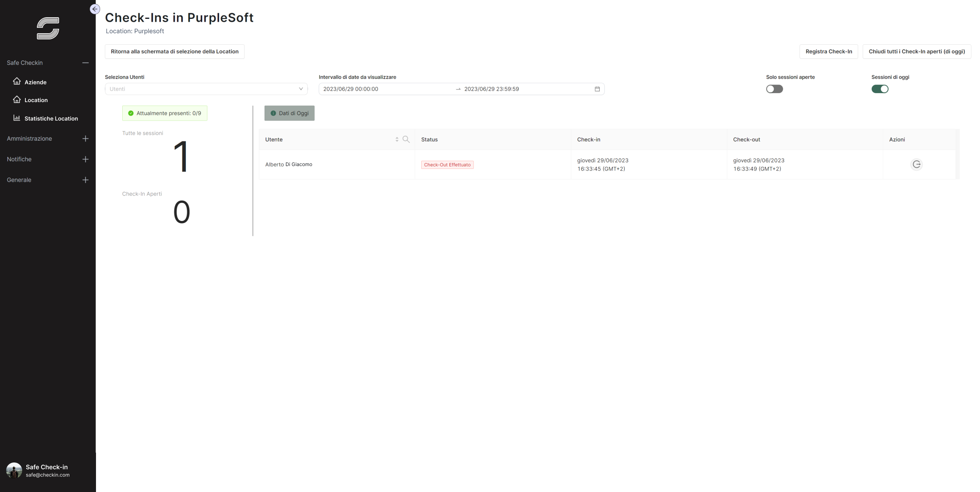Click the Safe Checkin logo
Viewport: 980px width, 492px height.
click(48, 27)
